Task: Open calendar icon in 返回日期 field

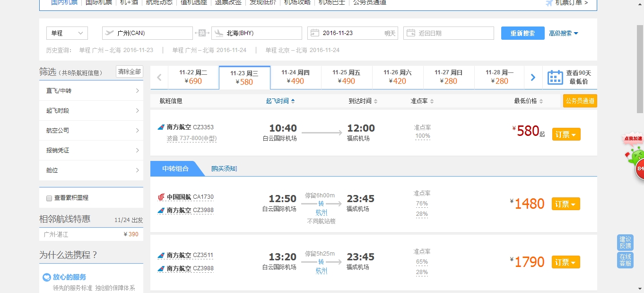Action: click(x=411, y=33)
